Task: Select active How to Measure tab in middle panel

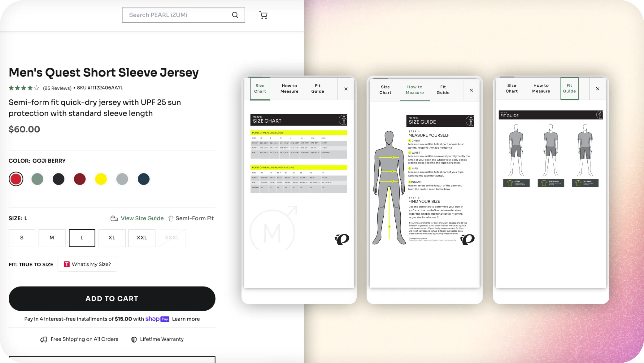Action: click(415, 90)
